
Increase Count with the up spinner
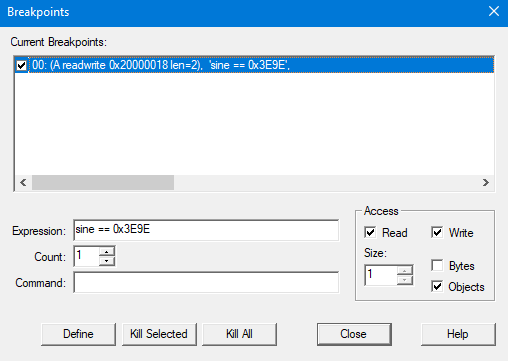107,251
